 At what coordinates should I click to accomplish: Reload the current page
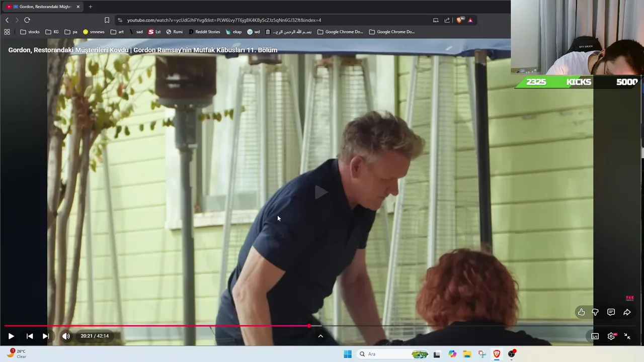[x=27, y=20]
